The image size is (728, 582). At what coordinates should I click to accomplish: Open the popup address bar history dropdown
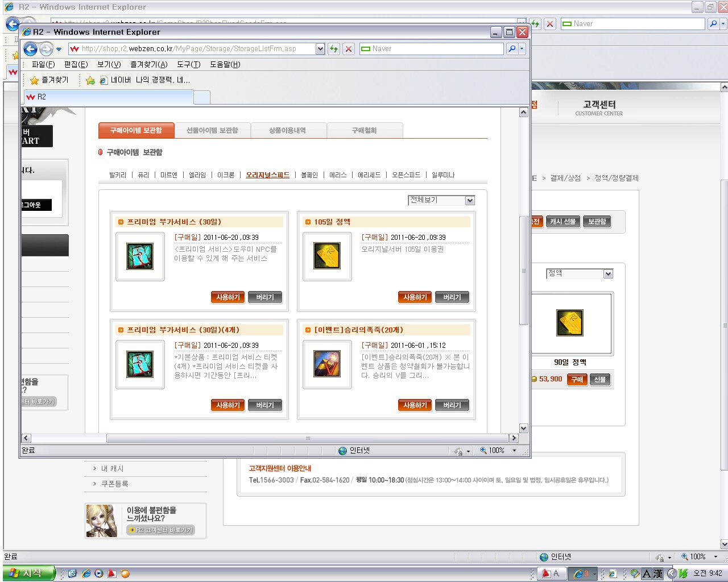(320, 49)
